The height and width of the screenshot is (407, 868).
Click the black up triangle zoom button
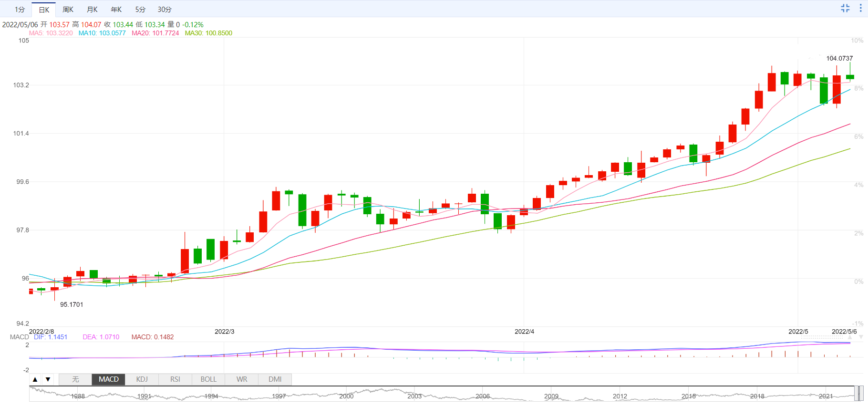point(35,379)
